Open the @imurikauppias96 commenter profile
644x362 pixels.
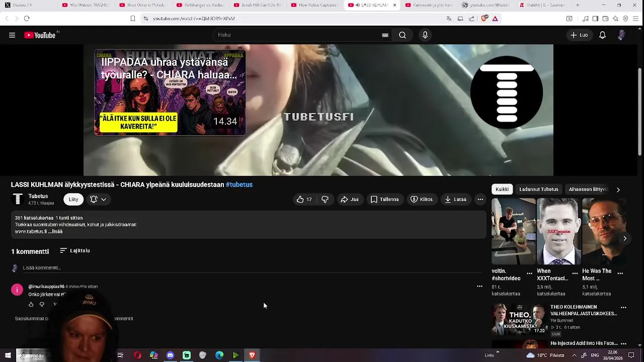pos(46,287)
